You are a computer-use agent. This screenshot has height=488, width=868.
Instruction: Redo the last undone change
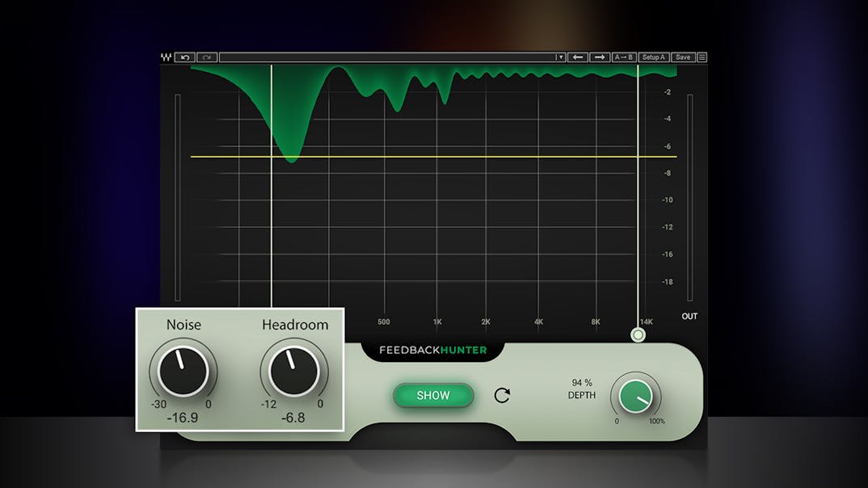207,58
